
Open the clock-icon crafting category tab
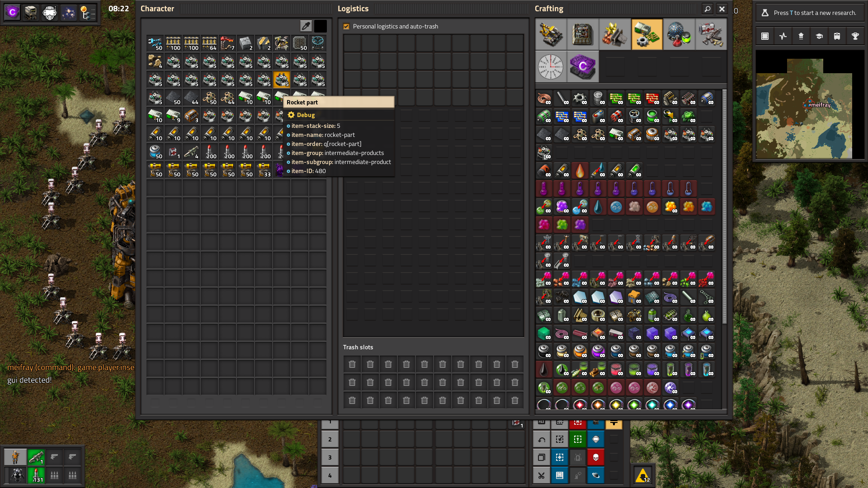[x=551, y=66]
